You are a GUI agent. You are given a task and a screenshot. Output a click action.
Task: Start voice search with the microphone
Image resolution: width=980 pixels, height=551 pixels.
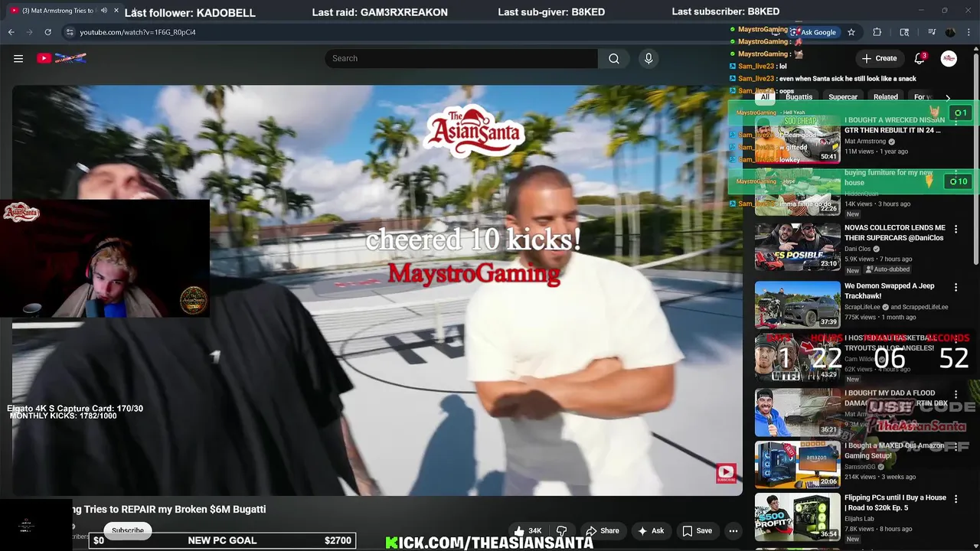pyautogui.click(x=648, y=58)
